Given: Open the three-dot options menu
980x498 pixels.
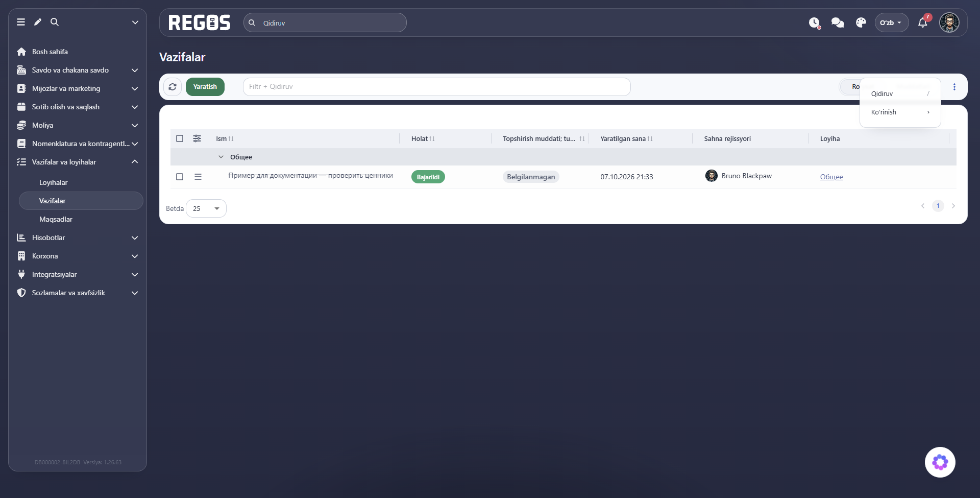Looking at the screenshot, I should point(954,87).
